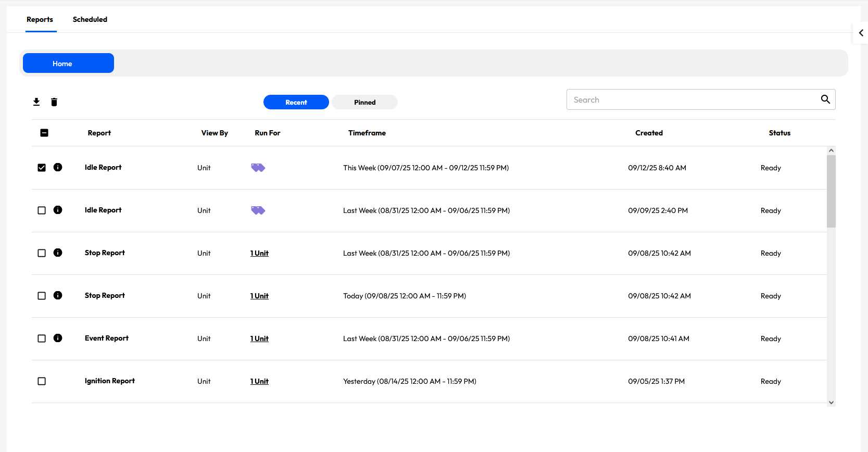The image size is (868, 452).
Task: Open the Idle Report created 09/12/25
Action: pyautogui.click(x=103, y=167)
